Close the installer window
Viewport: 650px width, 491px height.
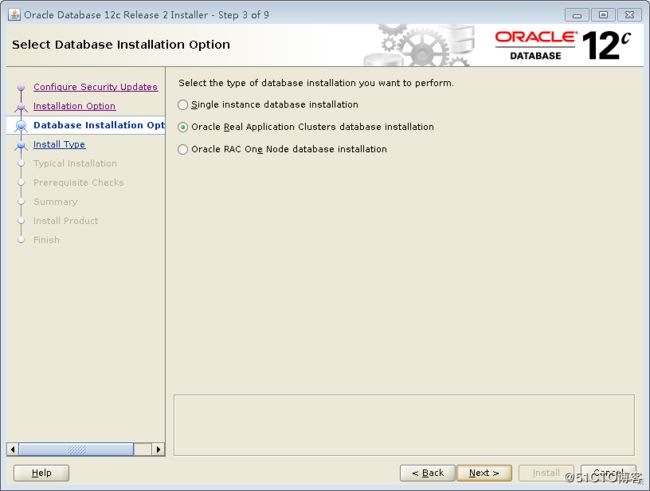630,15
